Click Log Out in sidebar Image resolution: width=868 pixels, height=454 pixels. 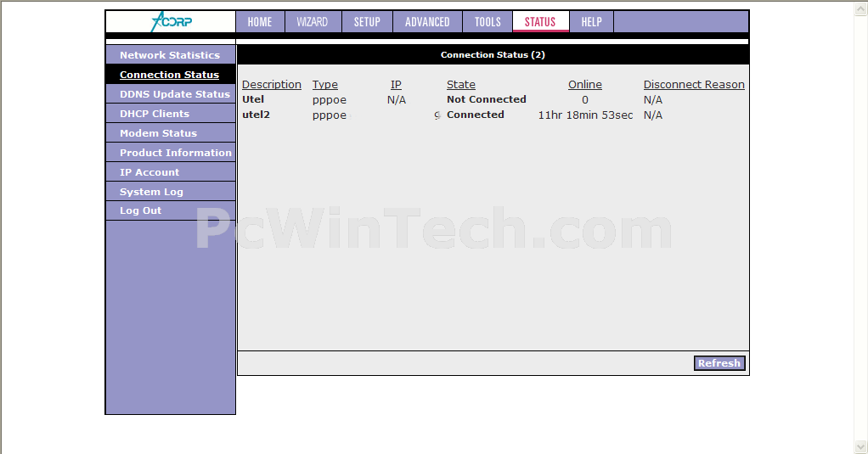pyautogui.click(x=171, y=210)
